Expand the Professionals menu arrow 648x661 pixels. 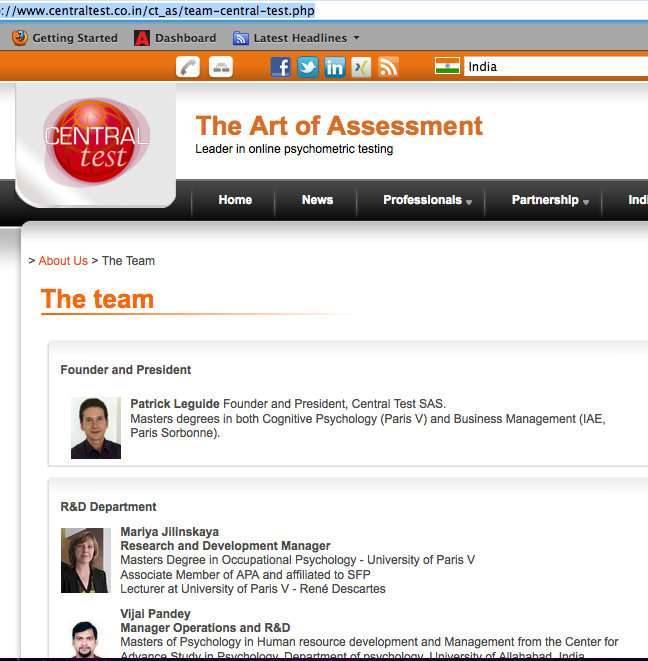tap(469, 202)
